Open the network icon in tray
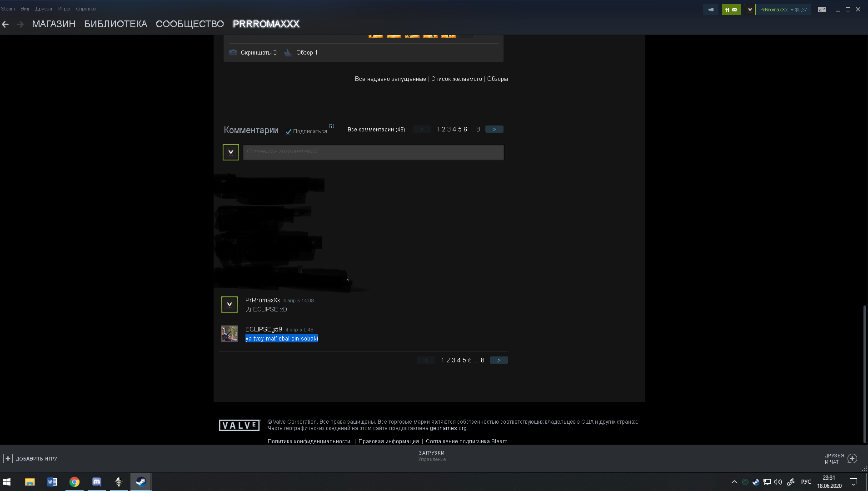 point(767,482)
